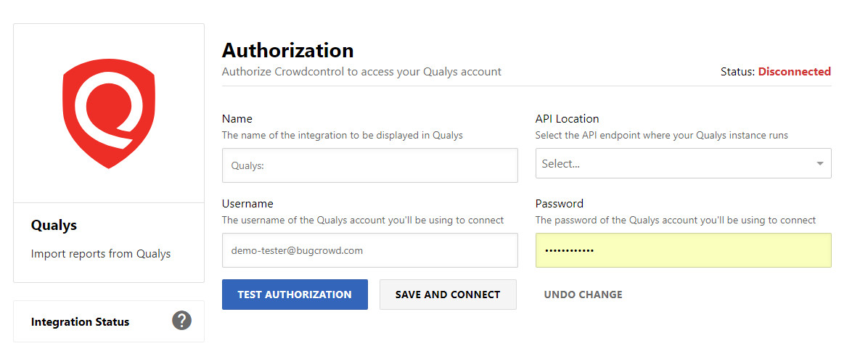This screenshot has height=354, width=868.
Task: Open the Integration Status help icon
Action: (x=181, y=320)
